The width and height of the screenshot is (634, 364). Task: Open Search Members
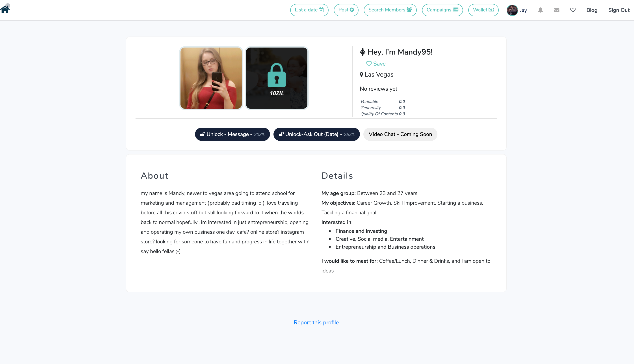(390, 10)
